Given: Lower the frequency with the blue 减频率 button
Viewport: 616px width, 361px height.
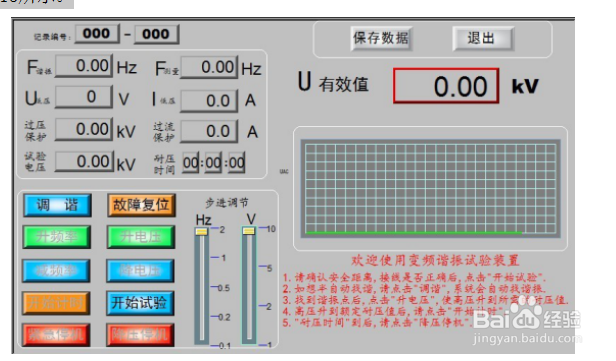Looking at the screenshot, I should (x=56, y=271).
